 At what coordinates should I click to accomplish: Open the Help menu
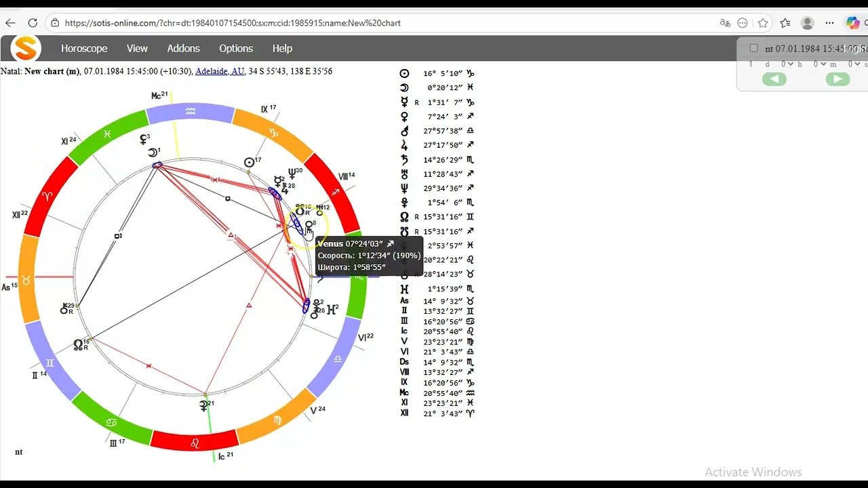(x=282, y=48)
